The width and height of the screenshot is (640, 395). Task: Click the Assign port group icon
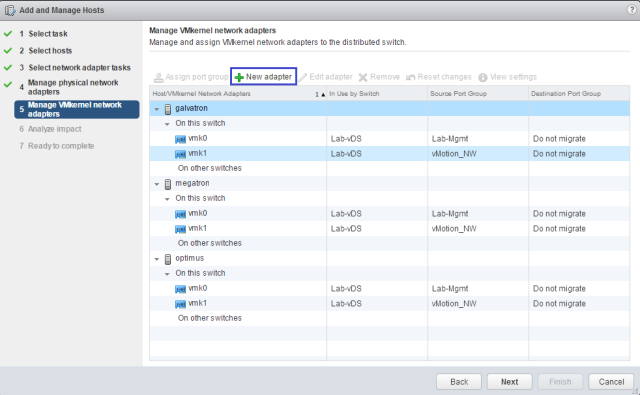click(x=158, y=77)
